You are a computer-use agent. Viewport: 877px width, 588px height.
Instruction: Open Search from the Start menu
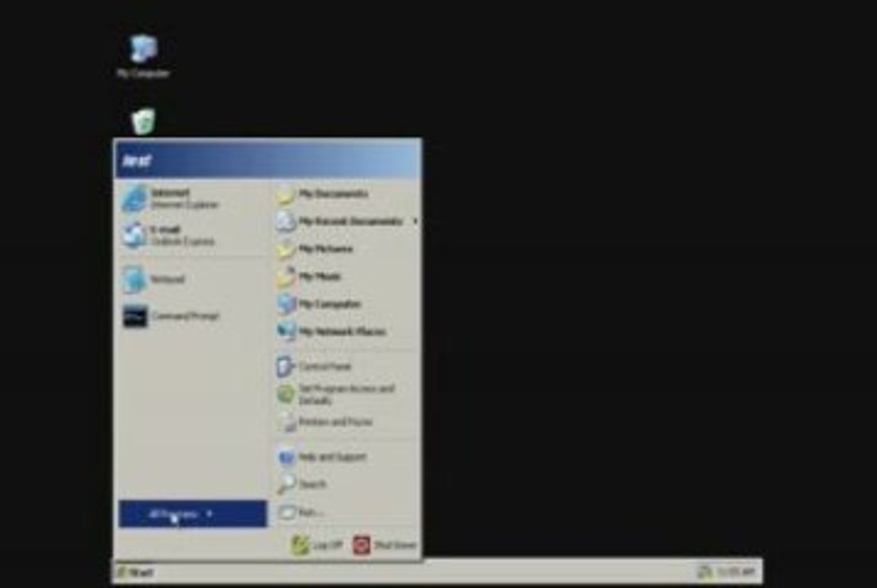347,484
